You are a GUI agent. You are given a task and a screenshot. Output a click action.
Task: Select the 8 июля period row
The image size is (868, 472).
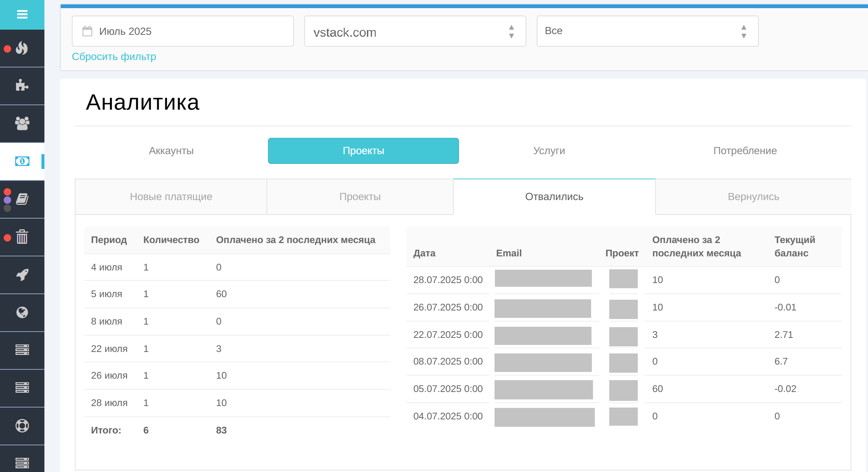click(237, 322)
